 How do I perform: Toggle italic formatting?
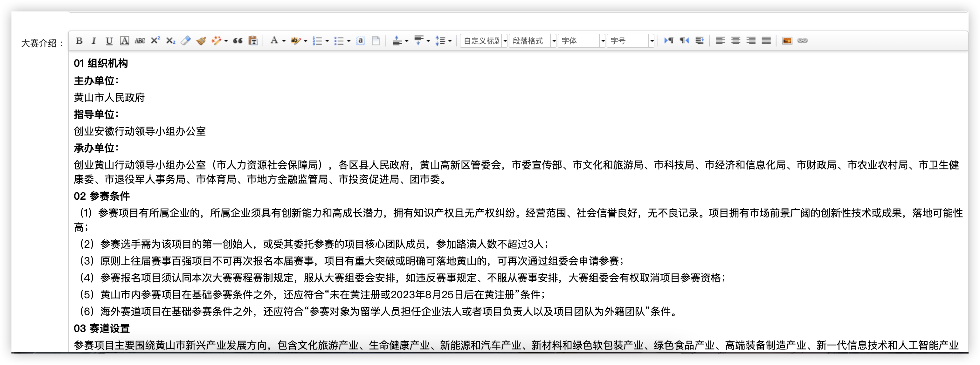pos(93,41)
